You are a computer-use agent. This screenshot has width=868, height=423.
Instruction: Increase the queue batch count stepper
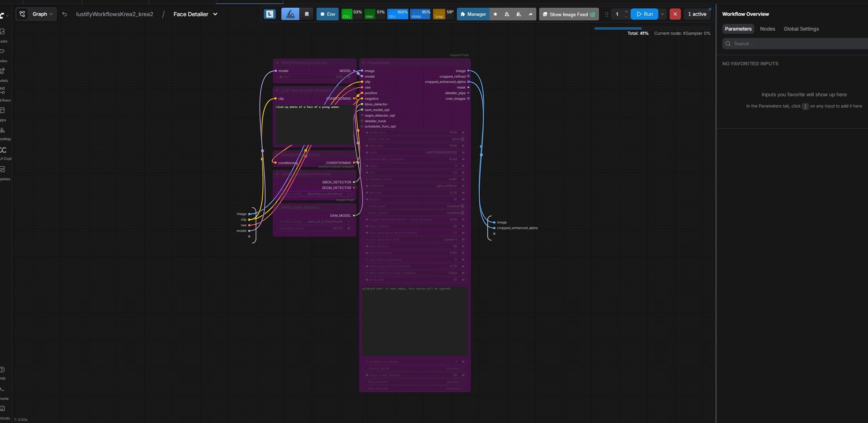pos(626,12)
